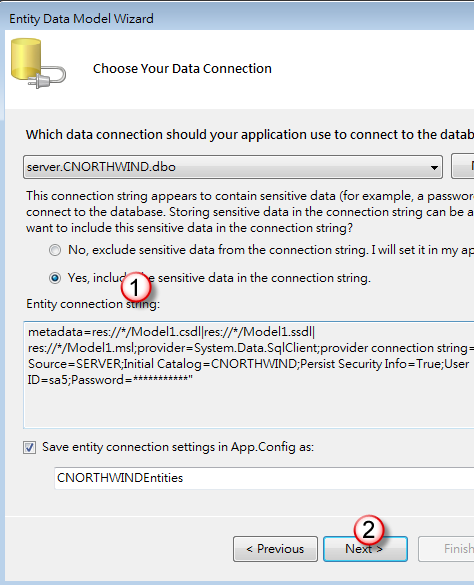Click the red numbered marker 1
Viewport: 474px width, 585px height.
136,288
